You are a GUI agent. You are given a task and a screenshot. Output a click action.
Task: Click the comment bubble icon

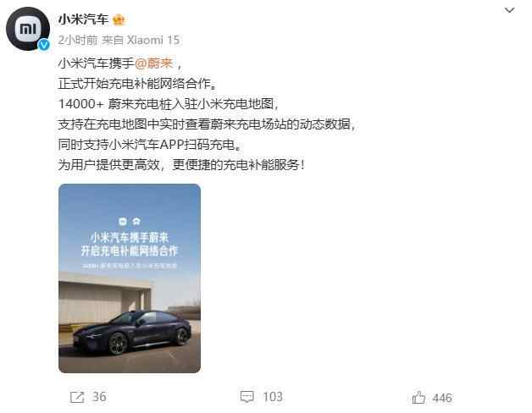(247, 397)
